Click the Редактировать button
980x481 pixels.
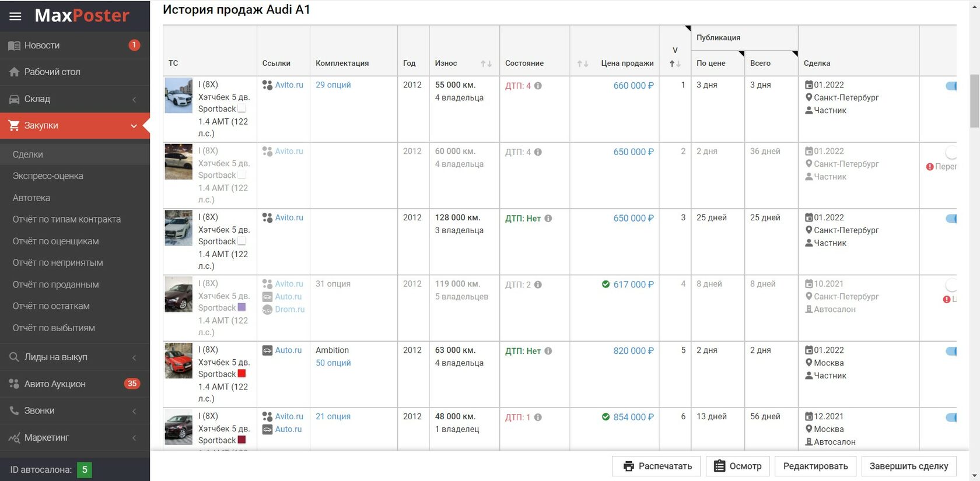click(x=815, y=466)
